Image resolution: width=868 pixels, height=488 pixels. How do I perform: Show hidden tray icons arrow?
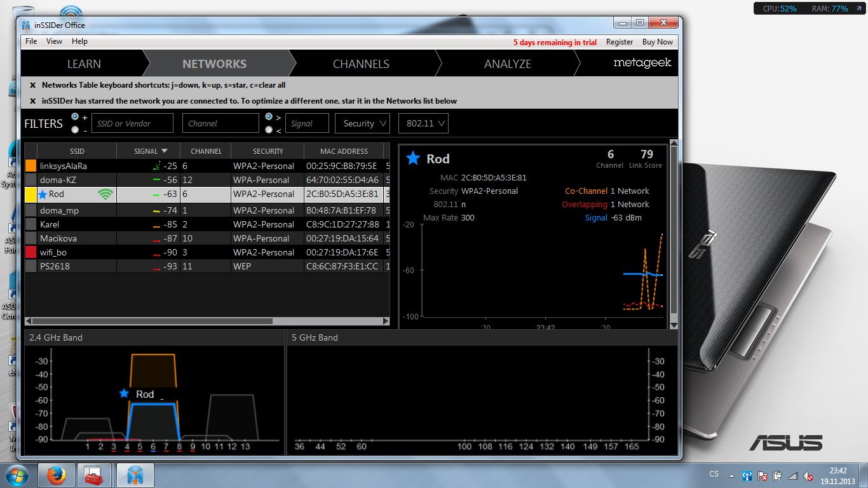pos(731,475)
